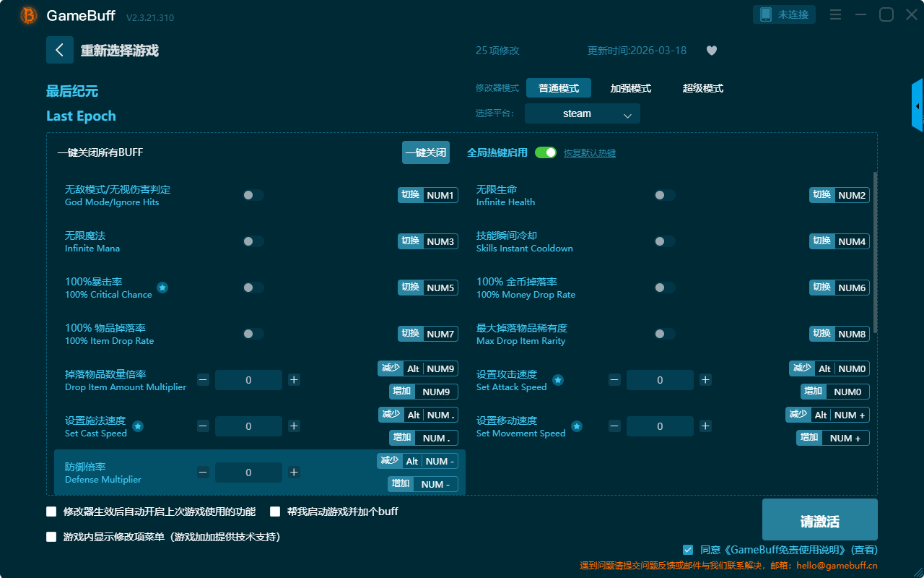Screen dimensions: 924x578
Task: Click star badge next to 100% Critical Chance
Action: click(x=162, y=288)
